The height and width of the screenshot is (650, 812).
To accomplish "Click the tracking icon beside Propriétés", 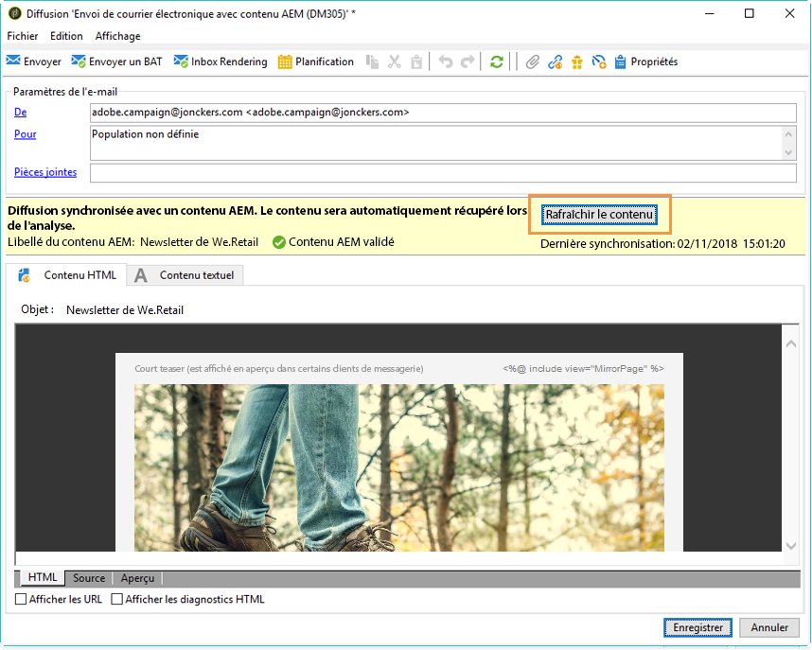I will point(599,62).
